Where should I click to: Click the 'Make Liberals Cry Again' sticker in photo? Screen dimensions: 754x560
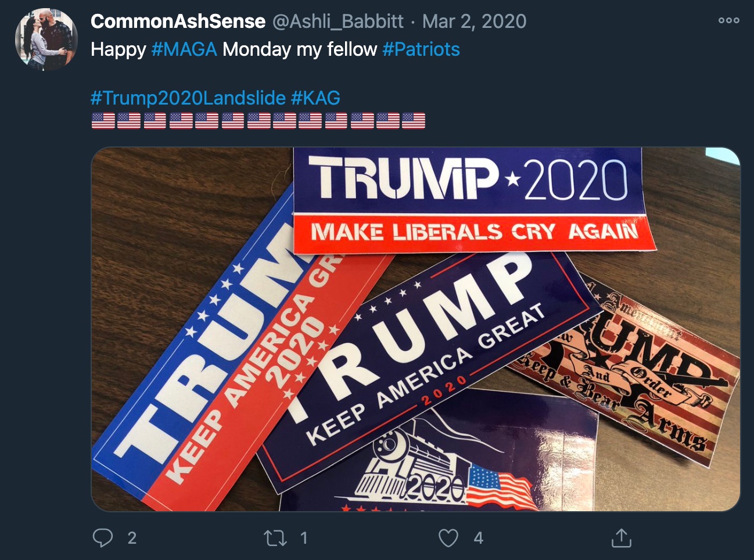click(473, 200)
